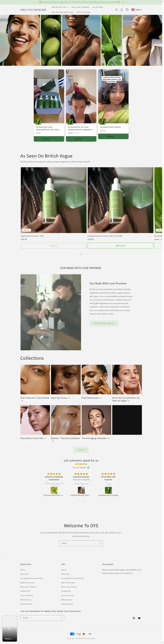Open the USD currency selector
Image resolution: width=164 pixels, height=644 pixels.
click(x=136, y=10)
